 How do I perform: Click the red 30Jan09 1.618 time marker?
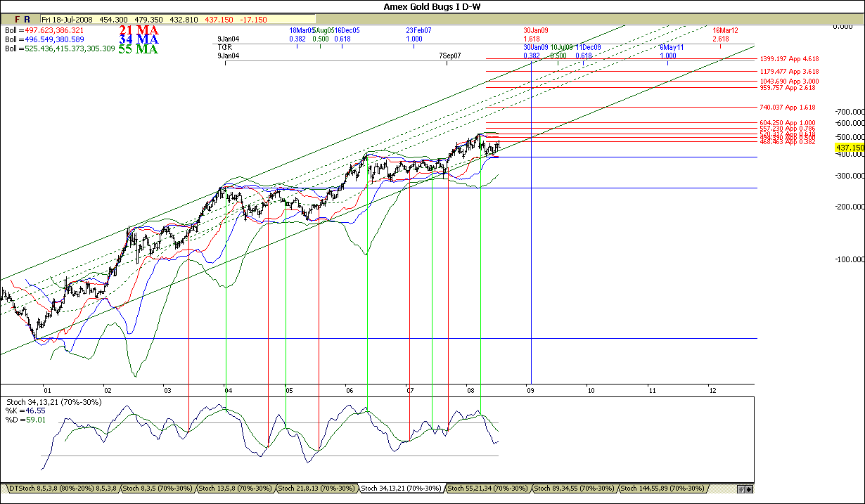click(x=536, y=34)
